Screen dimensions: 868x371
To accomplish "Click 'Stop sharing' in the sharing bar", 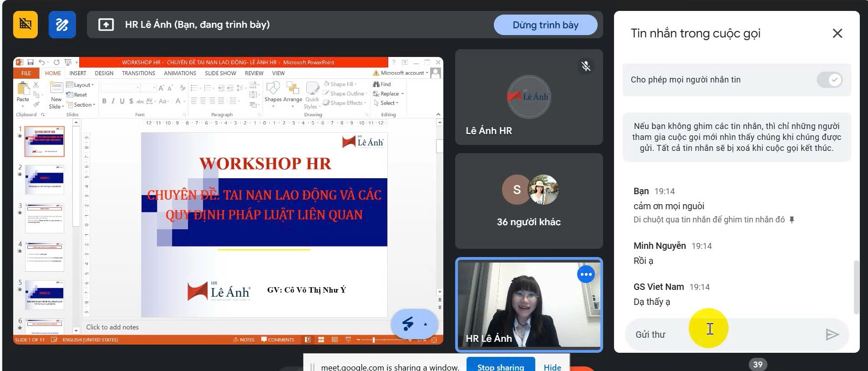I will 500,366.
